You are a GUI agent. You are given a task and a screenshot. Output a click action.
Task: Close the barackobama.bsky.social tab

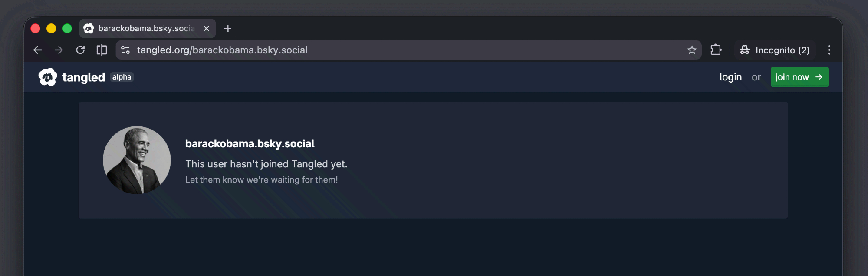point(207,28)
